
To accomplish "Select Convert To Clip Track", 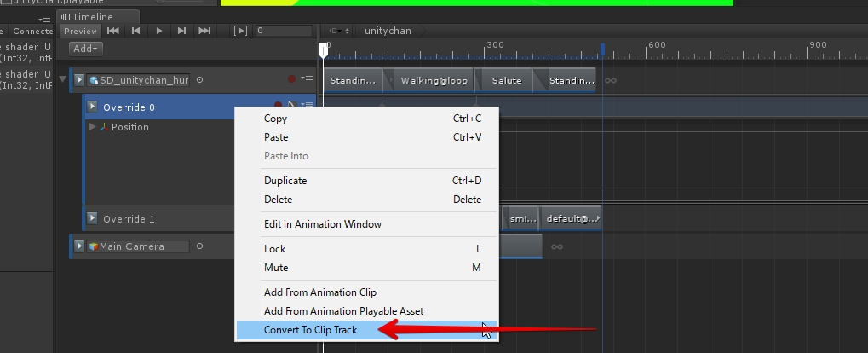I will pyautogui.click(x=366, y=330).
